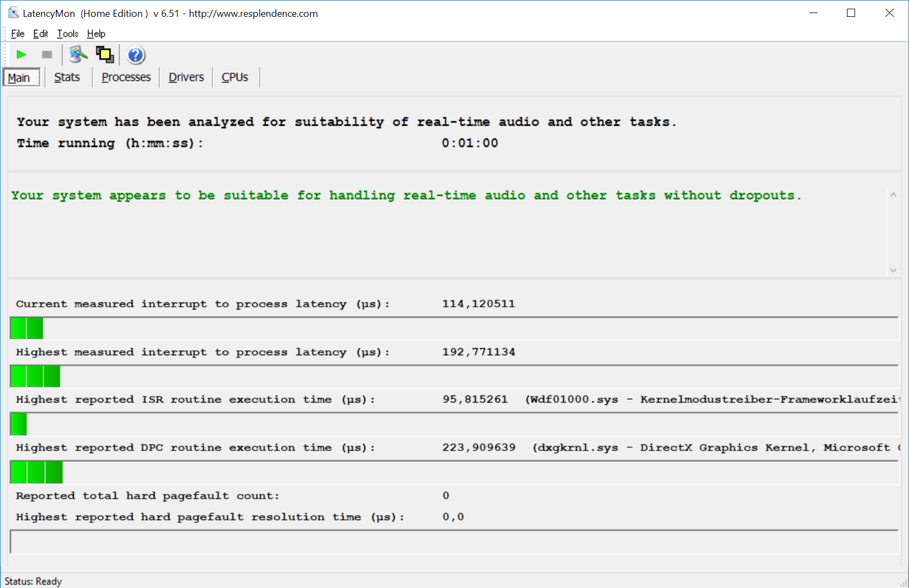The height and width of the screenshot is (588, 909).
Task: Open the Edit menu
Action: [x=40, y=34]
